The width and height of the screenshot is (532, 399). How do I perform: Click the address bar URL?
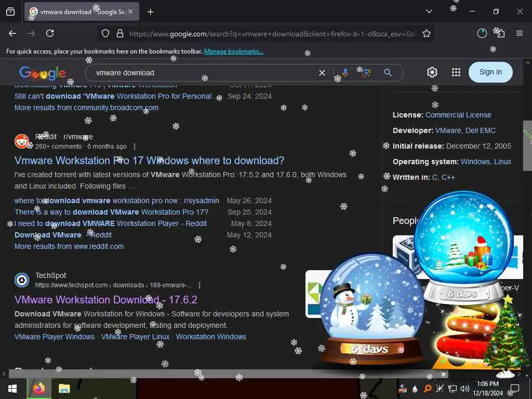pos(271,34)
